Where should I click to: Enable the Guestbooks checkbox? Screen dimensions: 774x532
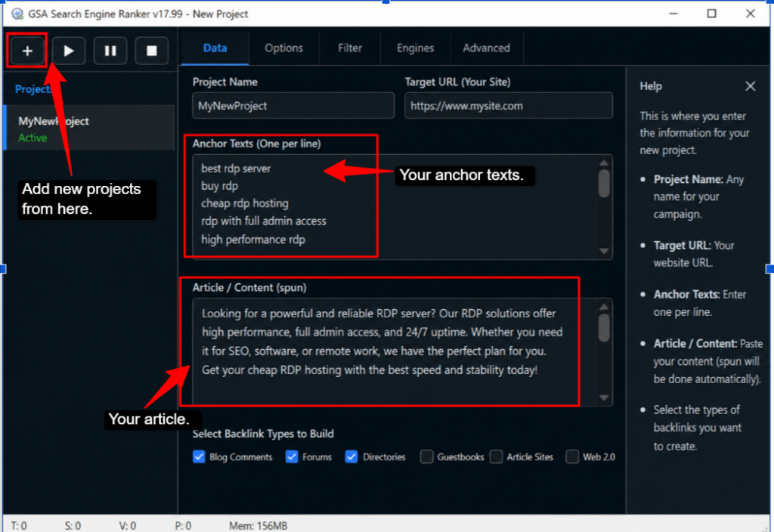point(426,456)
